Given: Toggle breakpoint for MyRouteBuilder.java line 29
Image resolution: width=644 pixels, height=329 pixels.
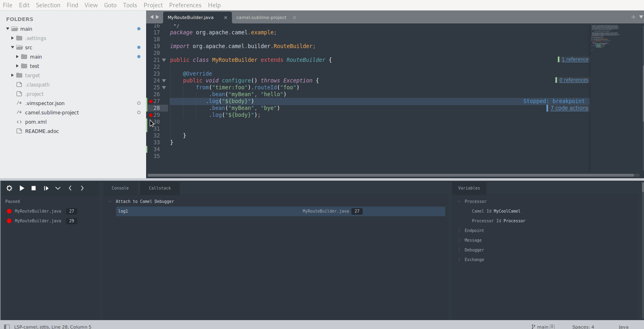Looking at the screenshot, I should coord(9,221).
